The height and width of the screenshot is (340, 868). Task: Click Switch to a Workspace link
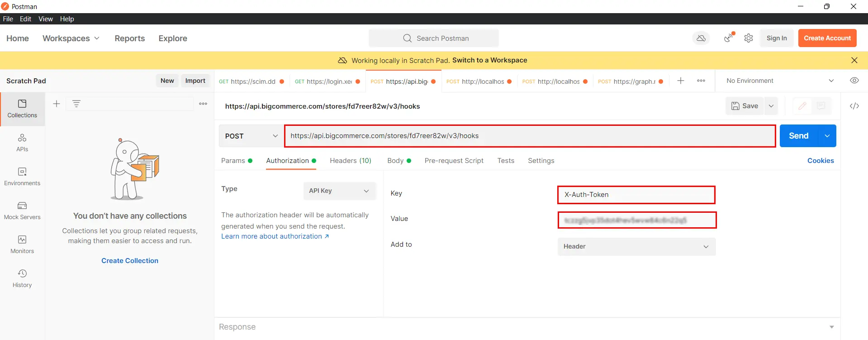point(490,60)
